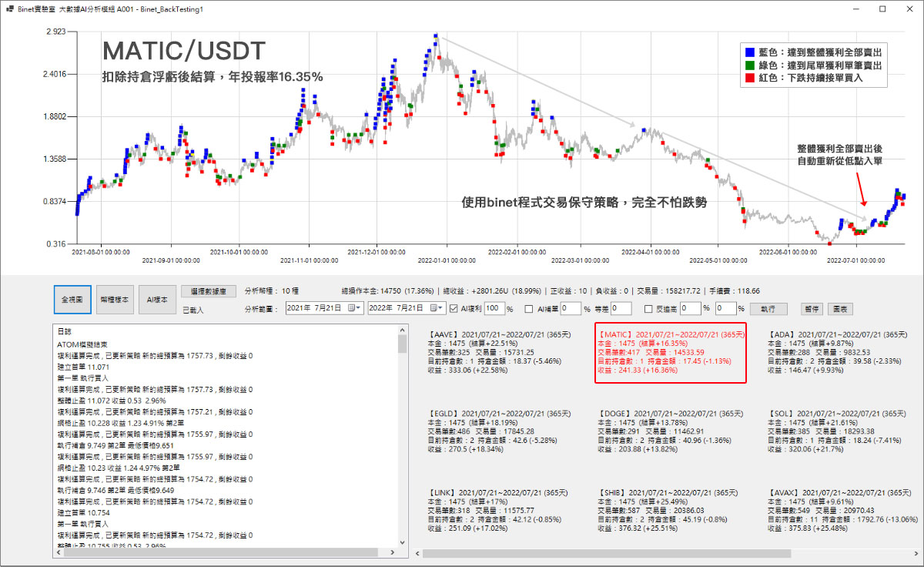Open the AI樣本 view
The width and height of the screenshot is (924, 567).
157,299
